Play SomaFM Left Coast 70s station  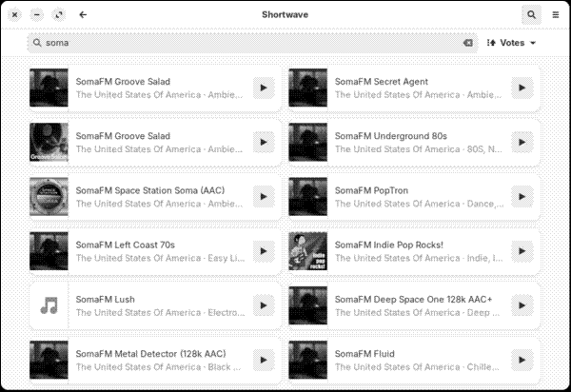(264, 251)
